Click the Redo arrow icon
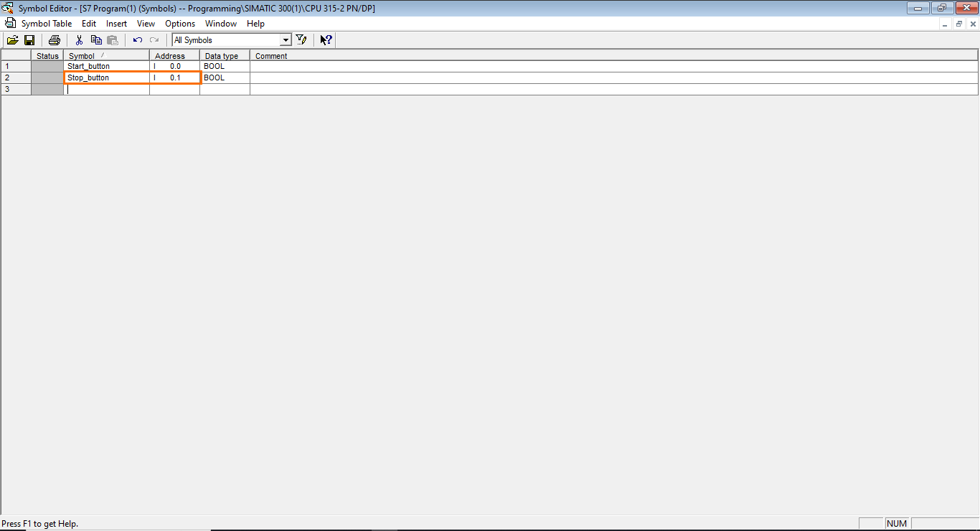The image size is (980, 531). (154, 40)
